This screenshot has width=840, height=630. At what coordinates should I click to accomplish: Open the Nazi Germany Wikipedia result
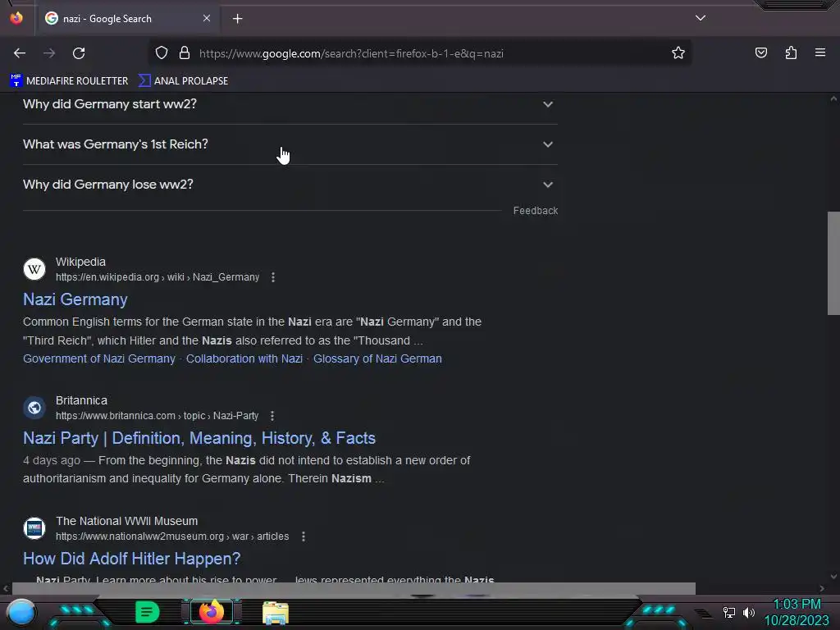(x=75, y=299)
